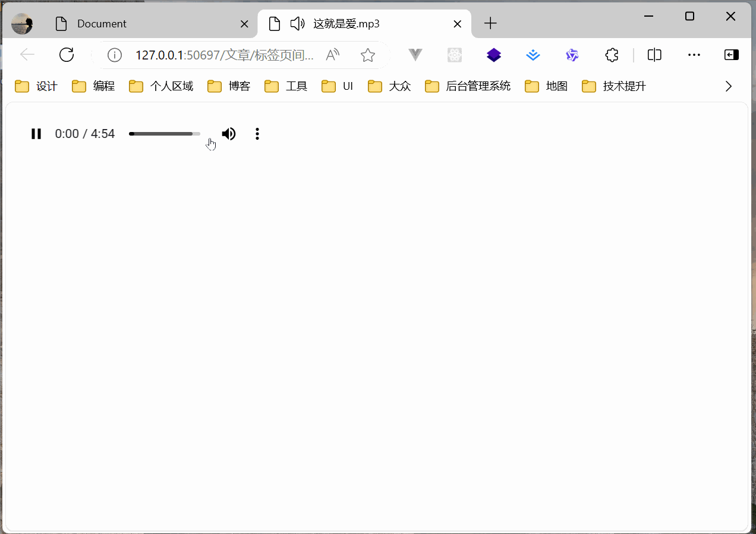Click the Extensions puzzle icon
The image size is (756, 534).
point(612,55)
